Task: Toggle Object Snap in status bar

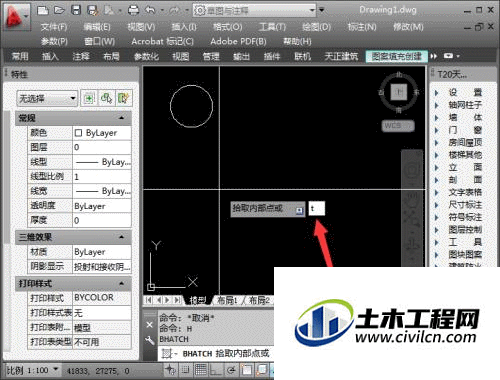Action: click(247, 370)
